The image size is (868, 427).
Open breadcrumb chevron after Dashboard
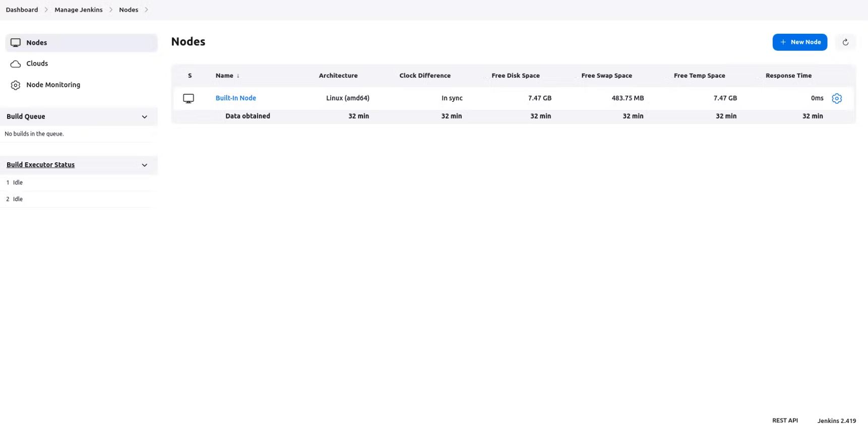point(46,10)
